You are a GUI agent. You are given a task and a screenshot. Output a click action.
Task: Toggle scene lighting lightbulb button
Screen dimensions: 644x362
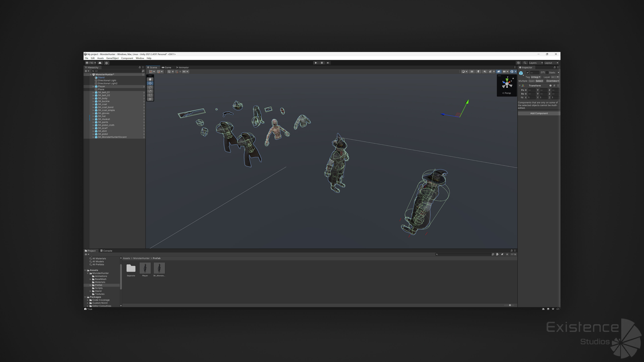click(x=478, y=72)
